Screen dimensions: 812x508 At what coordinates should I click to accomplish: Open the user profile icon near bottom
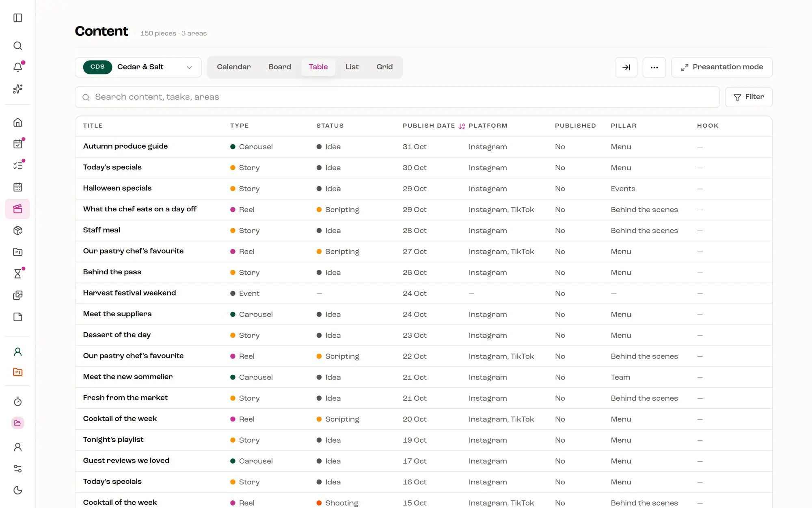[17, 447]
